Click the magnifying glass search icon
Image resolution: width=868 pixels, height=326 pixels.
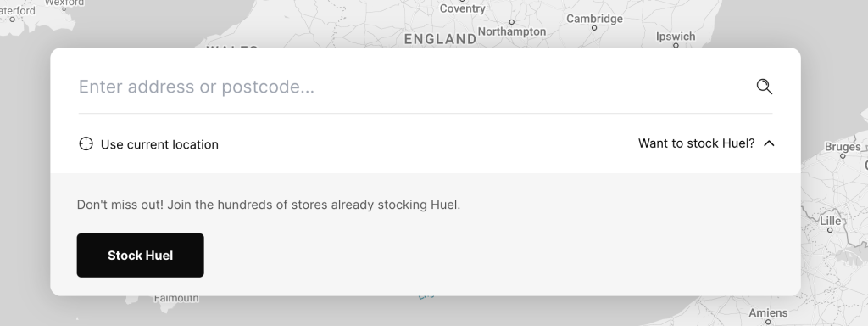point(764,87)
